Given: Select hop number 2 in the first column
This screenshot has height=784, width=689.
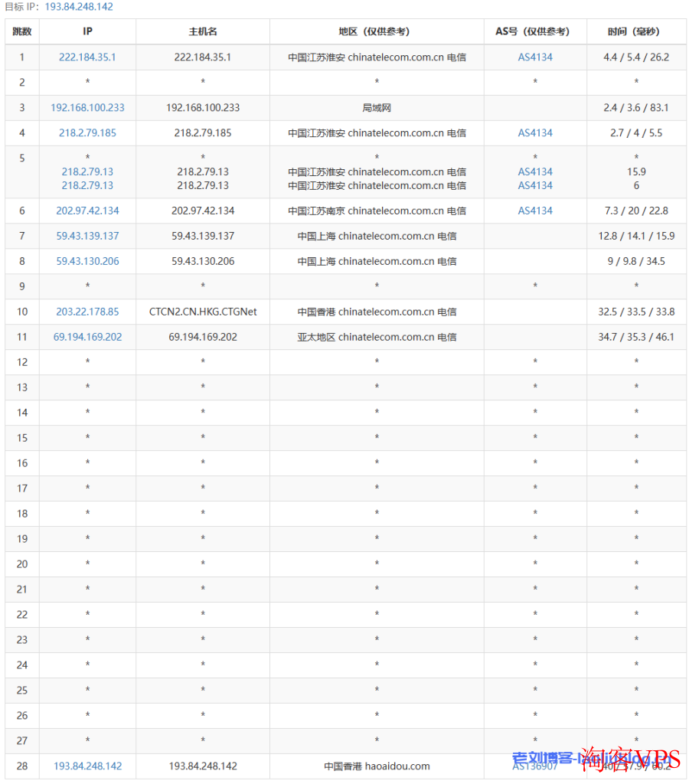Looking at the screenshot, I should point(22,82).
